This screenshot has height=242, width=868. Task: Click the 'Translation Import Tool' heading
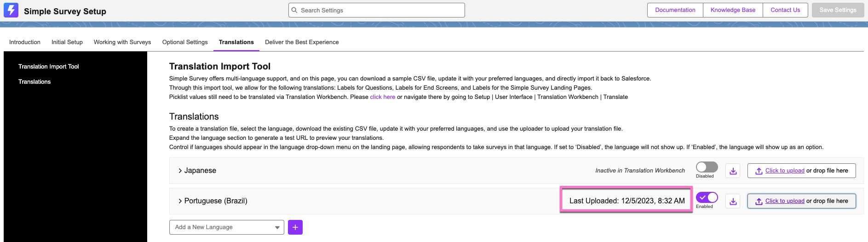point(220,67)
